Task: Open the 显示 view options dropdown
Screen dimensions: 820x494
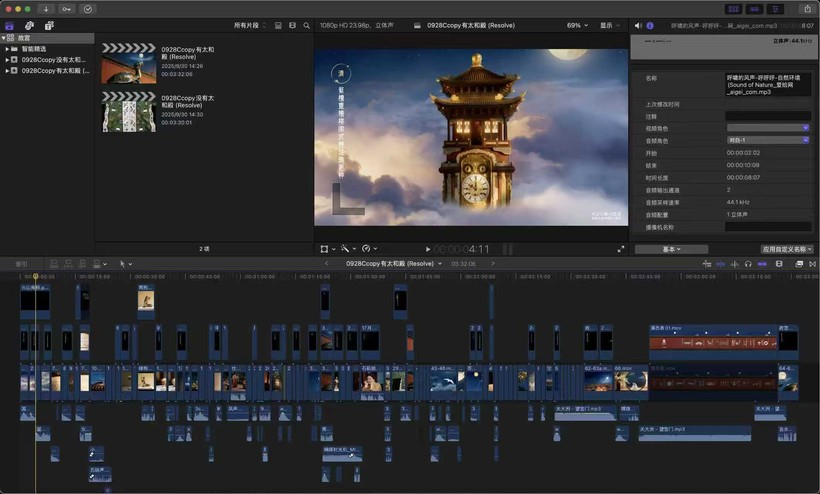Action: coord(609,25)
